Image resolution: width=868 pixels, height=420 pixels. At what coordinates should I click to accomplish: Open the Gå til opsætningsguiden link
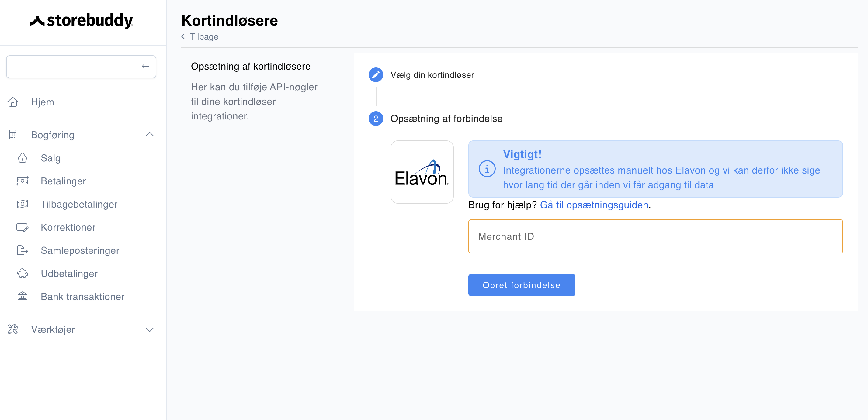click(x=594, y=205)
